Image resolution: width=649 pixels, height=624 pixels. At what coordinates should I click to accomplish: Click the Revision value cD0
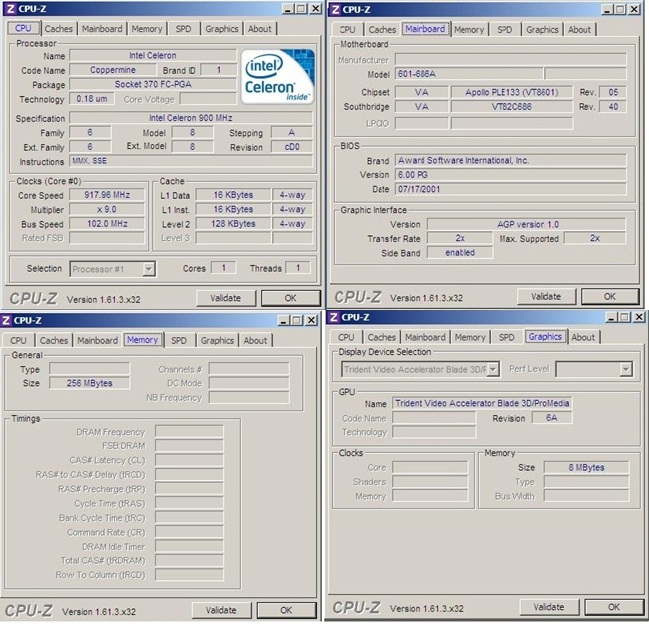coord(292,147)
